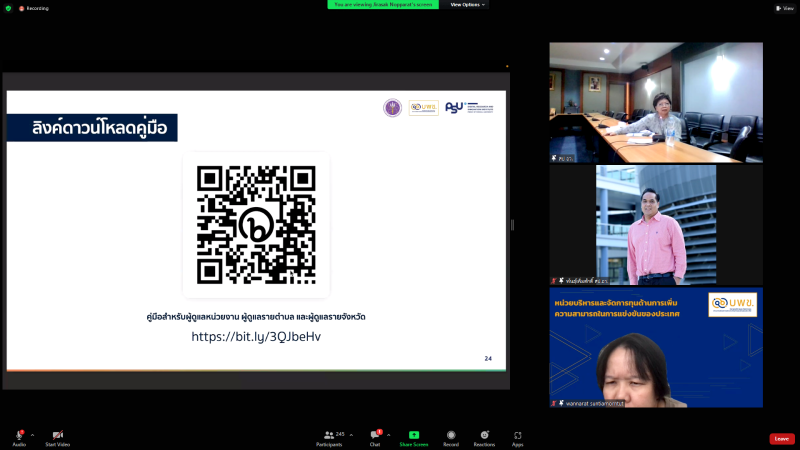The height and width of the screenshot is (450, 800).
Task: Open the View Options dropdown
Action: pos(468,5)
